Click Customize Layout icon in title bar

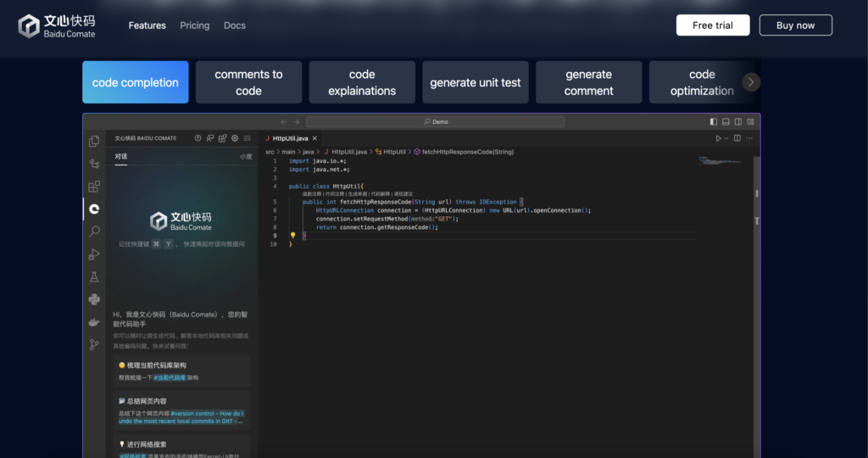[x=751, y=122]
